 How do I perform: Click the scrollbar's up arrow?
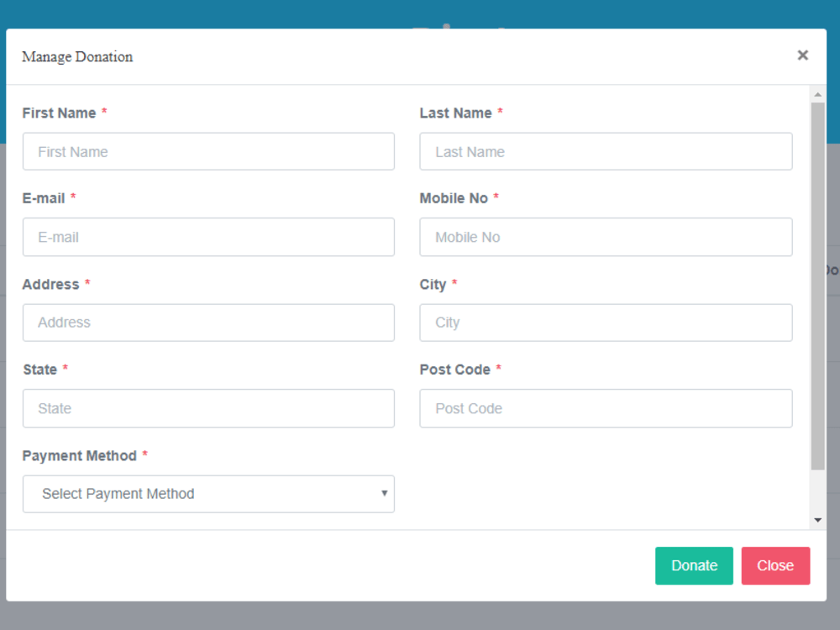[x=817, y=92]
